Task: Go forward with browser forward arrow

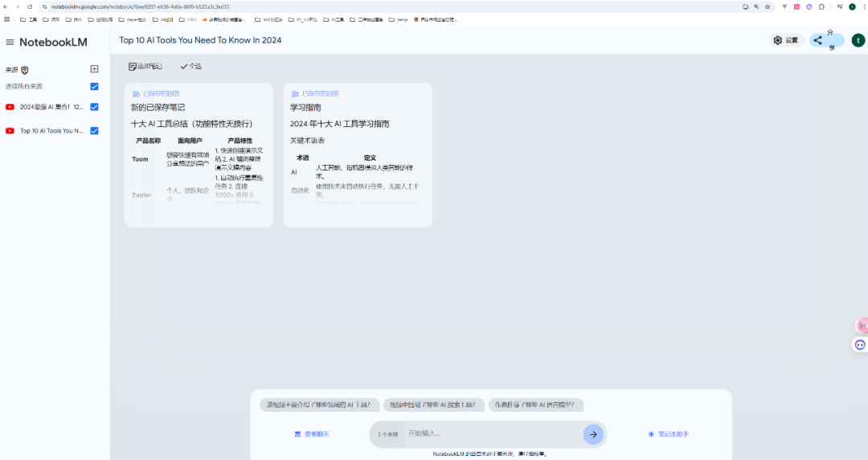Action: click(x=18, y=6)
